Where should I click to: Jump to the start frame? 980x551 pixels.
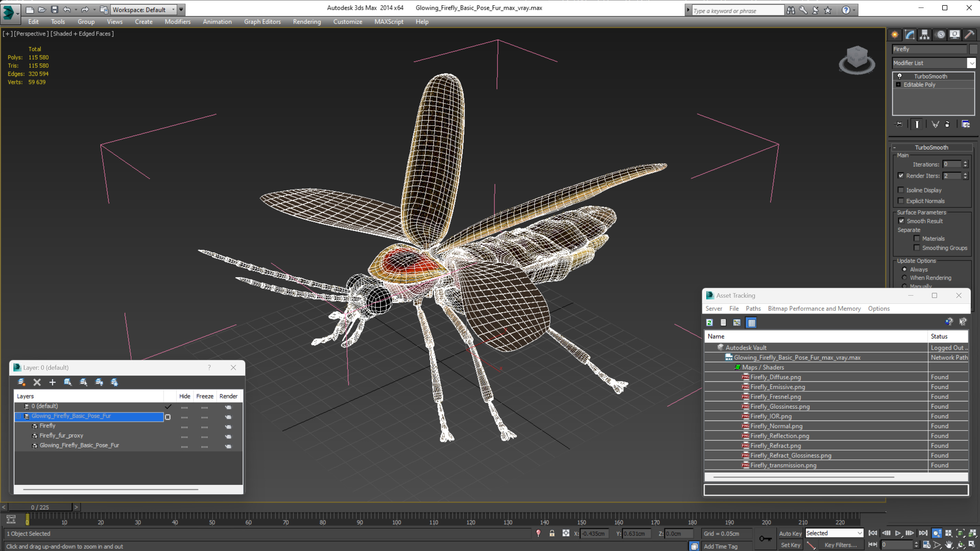click(873, 533)
